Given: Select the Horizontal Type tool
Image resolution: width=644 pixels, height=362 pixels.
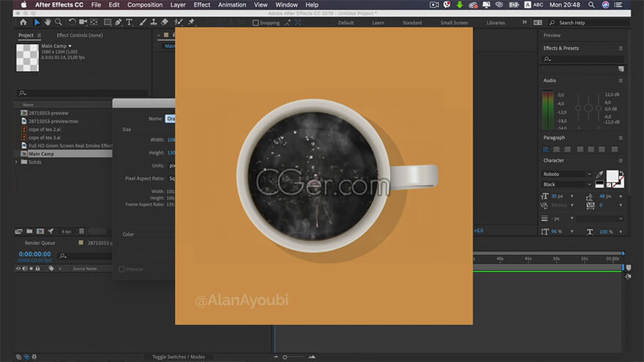Looking at the screenshot, I should (x=129, y=22).
